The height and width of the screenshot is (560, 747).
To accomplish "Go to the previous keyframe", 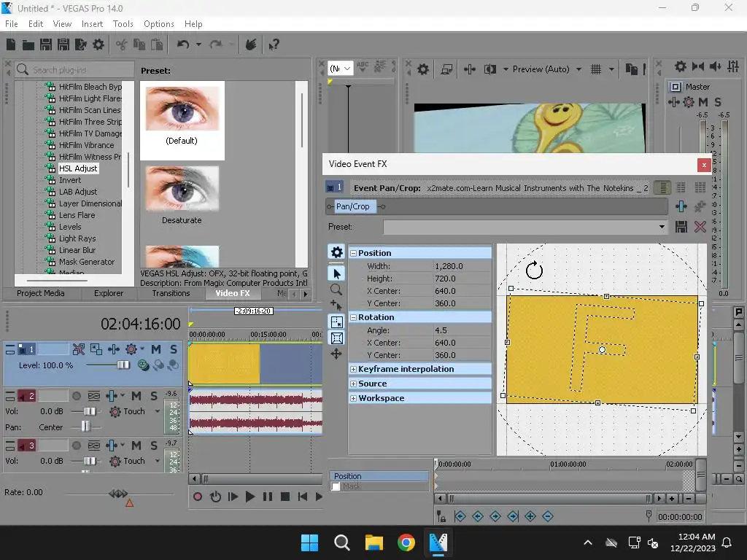I will point(478,516).
